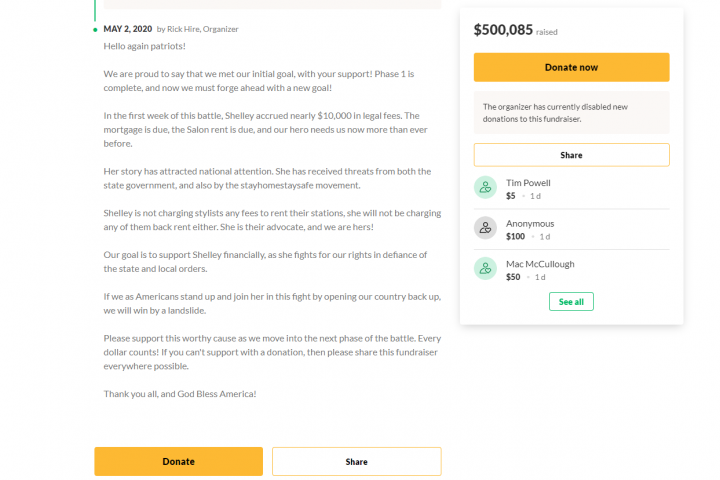Select the Mac McCullough donor name

click(540, 264)
